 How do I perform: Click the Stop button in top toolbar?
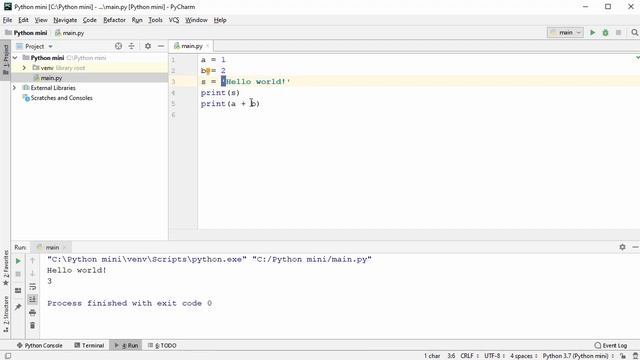click(x=618, y=33)
